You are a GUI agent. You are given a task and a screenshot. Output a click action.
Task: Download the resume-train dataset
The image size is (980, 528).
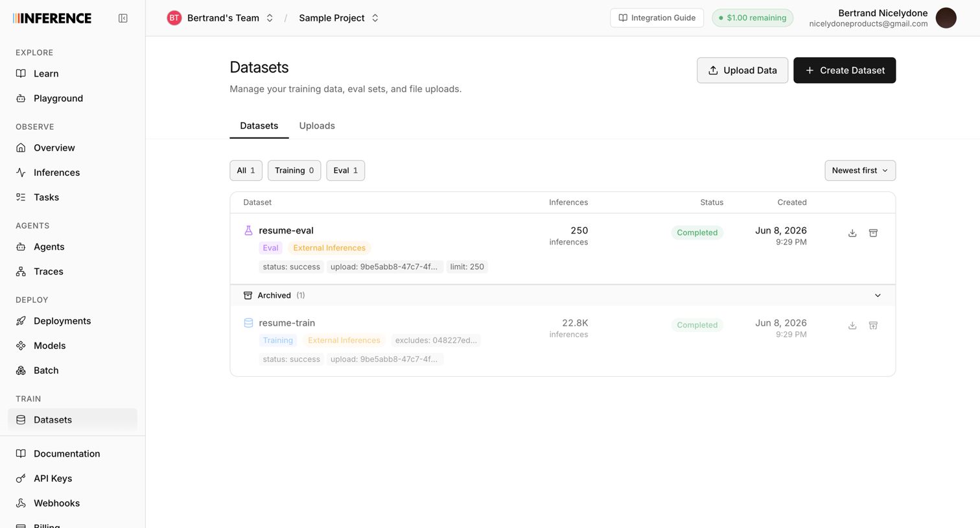[852, 326]
